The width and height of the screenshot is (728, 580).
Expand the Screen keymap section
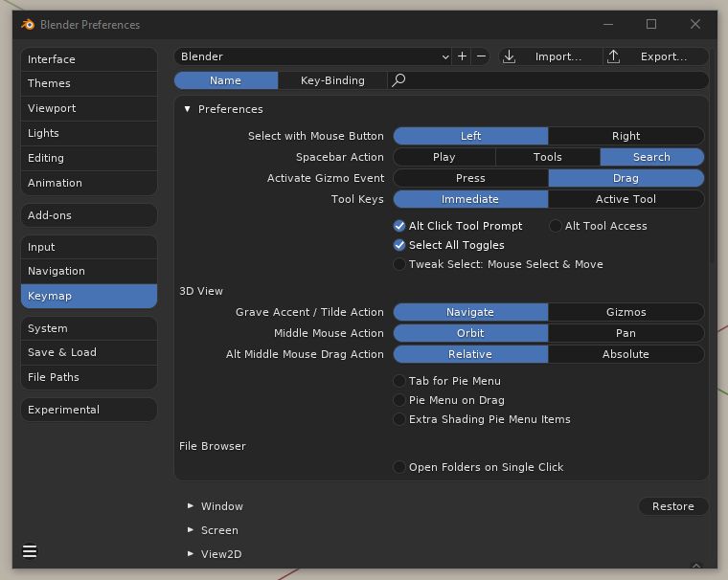pos(191,530)
